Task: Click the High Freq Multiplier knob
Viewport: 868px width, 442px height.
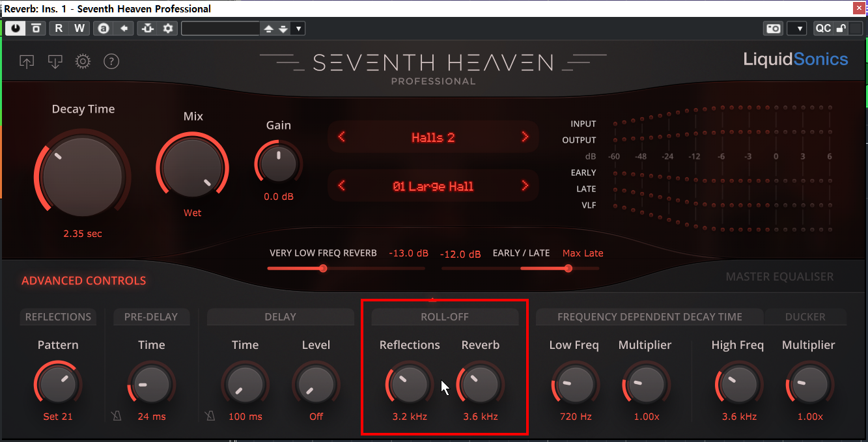Action: (x=809, y=385)
